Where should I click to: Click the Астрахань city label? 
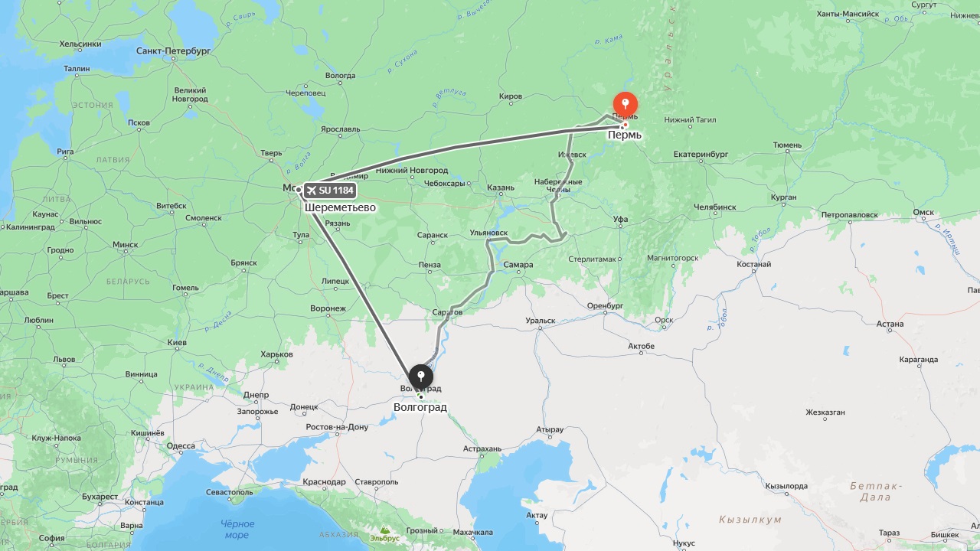click(482, 449)
